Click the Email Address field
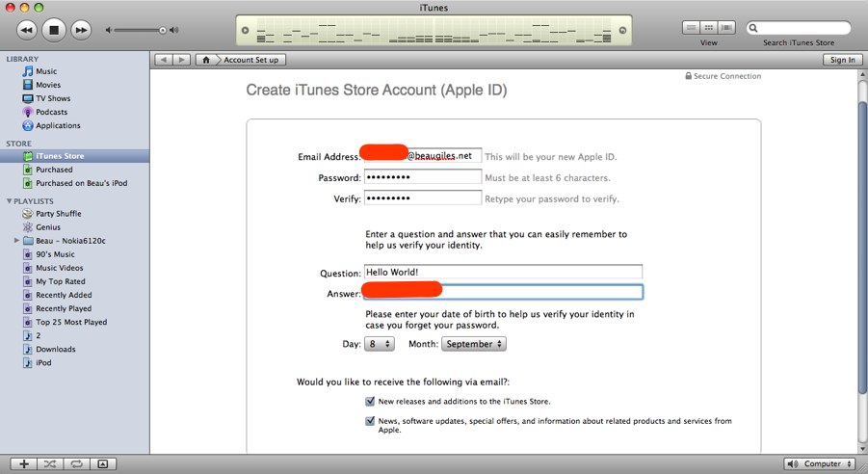Screen dimensions: 868x474 [x=422, y=156]
